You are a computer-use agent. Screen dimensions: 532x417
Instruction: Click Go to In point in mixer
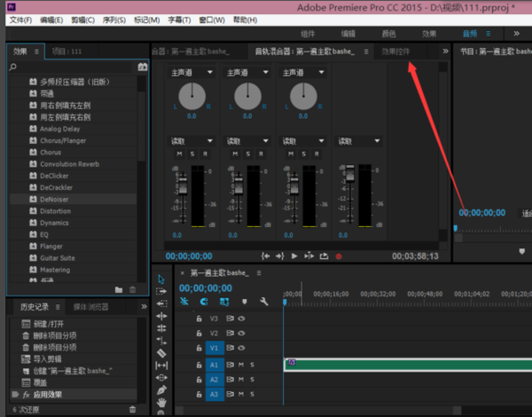[x=265, y=256]
